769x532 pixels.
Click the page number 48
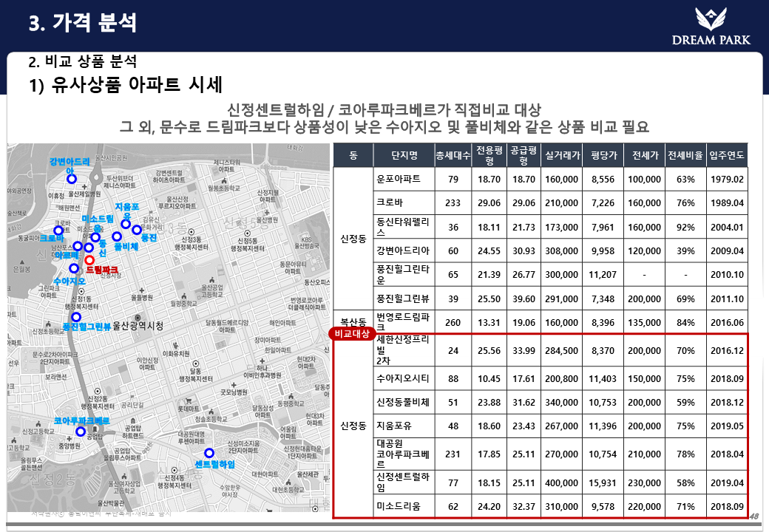(754, 516)
